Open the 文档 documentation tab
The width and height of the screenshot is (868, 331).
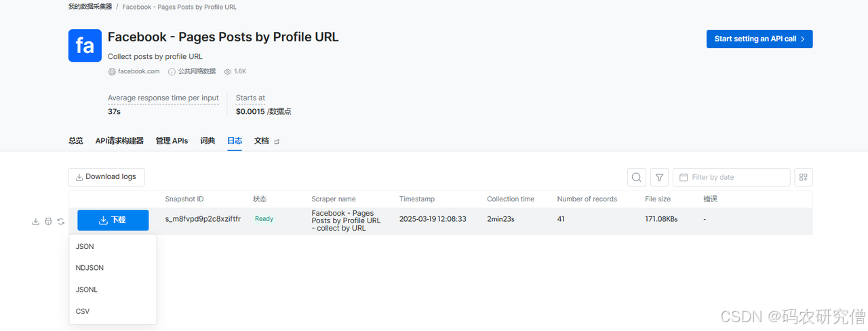pyautogui.click(x=262, y=140)
